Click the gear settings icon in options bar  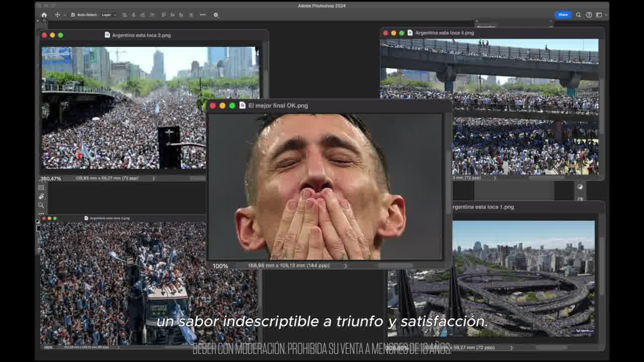[x=216, y=15]
